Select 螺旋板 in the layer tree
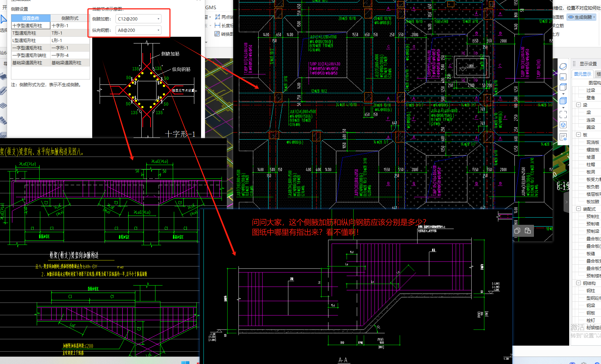 (593, 149)
